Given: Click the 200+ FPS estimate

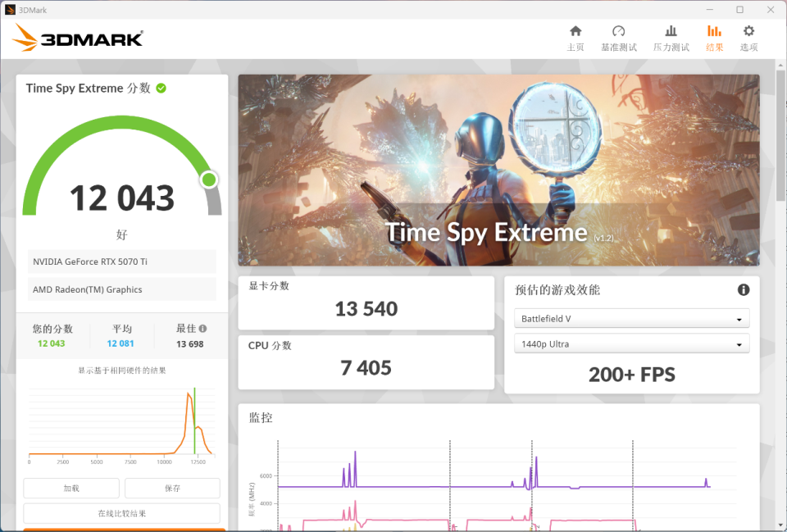Looking at the screenshot, I should pos(631,375).
